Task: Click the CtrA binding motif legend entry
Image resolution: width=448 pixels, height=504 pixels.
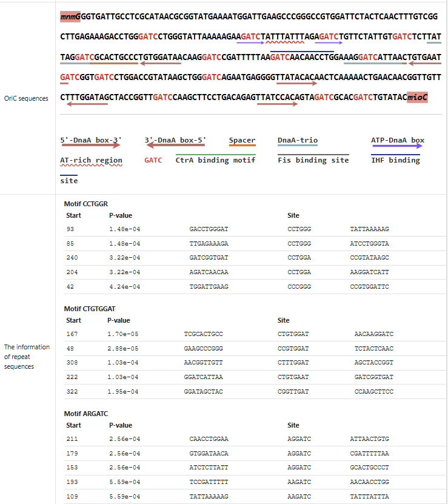Action: 215,160
